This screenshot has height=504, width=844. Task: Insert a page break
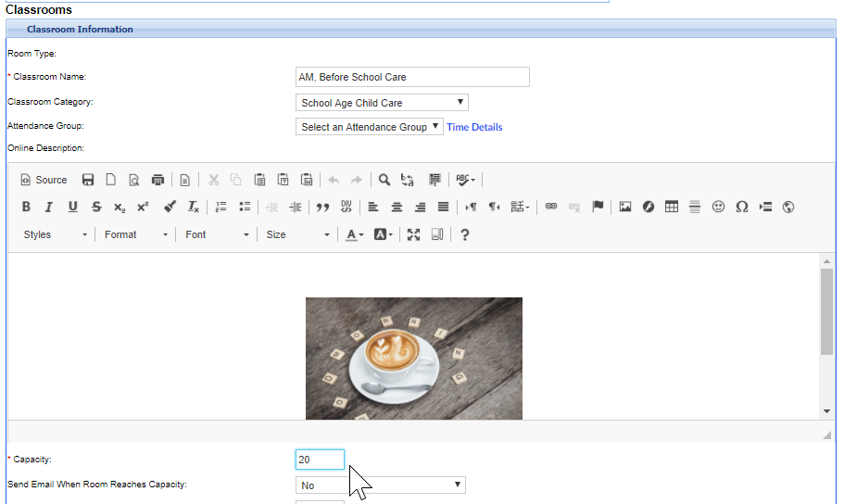click(x=765, y=207)
